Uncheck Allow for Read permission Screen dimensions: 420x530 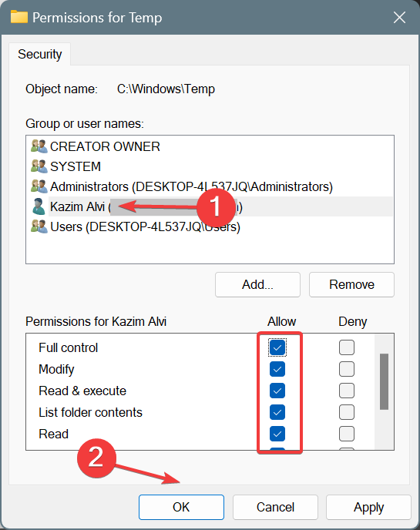point(277,434)
